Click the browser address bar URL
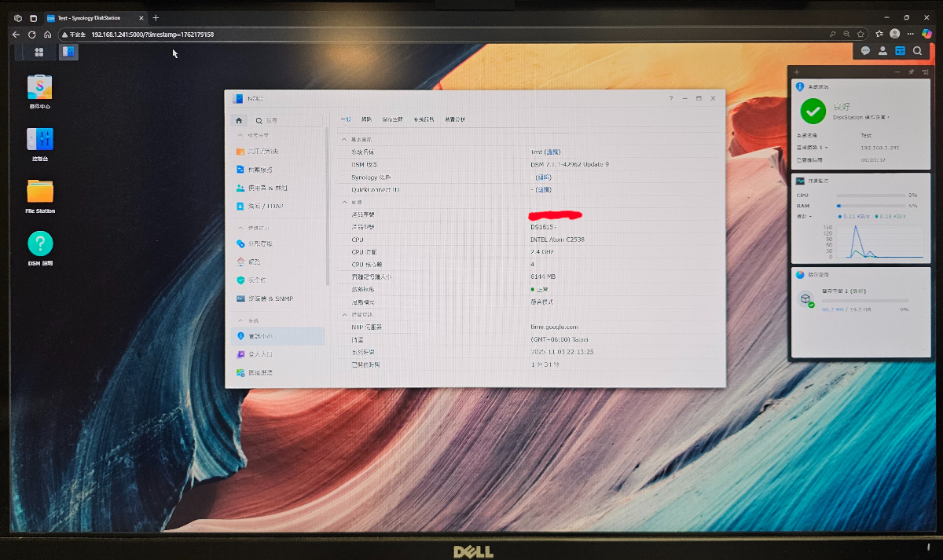The height and width of the screenshot is (560, 943). [x=152, y=35]
